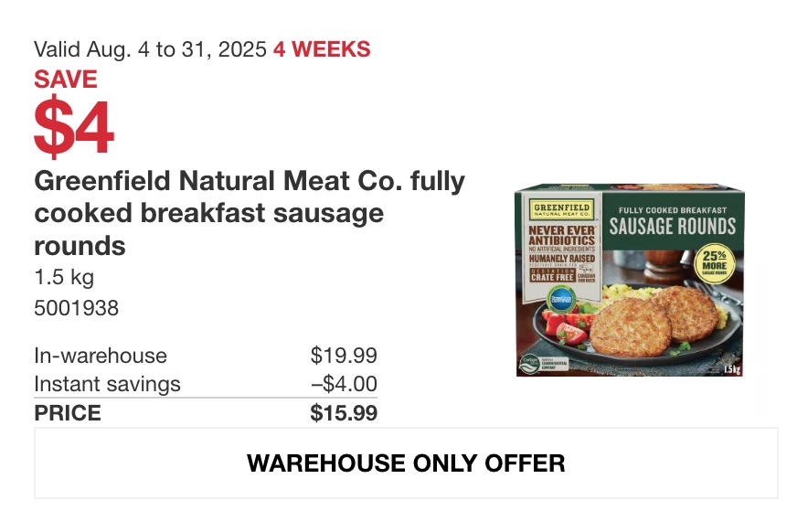The image size is (808, 532).
Task: Click the red $4 savings amount
Action: click(74, 127)
